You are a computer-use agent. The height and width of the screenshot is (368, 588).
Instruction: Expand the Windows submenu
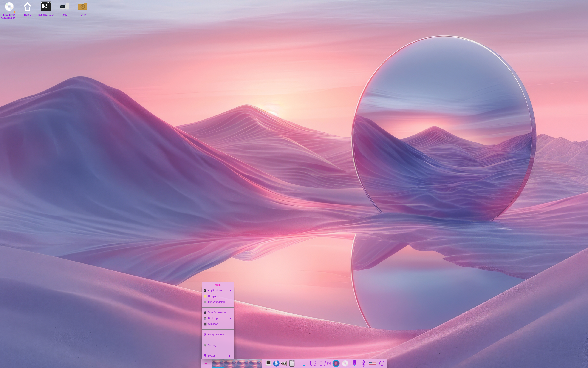[x=218, y=324]
